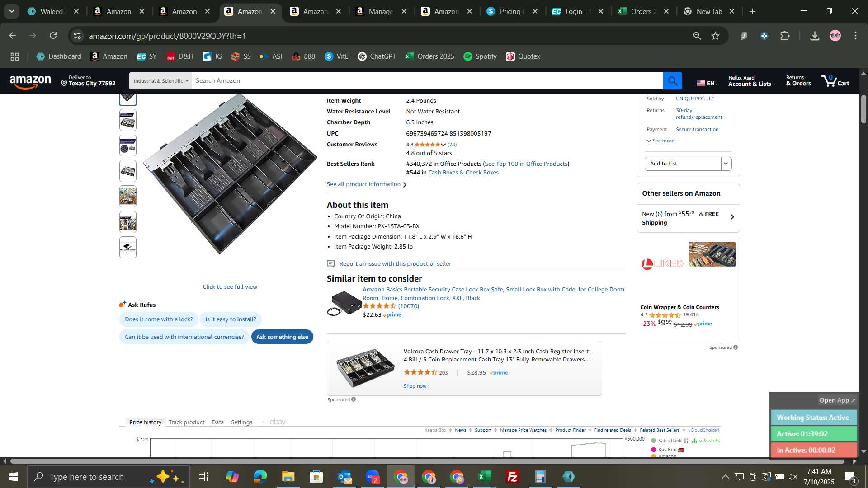Click the Amazon logo
The height and width of the screenshot is (488, 868).
[x=30, y=82]
